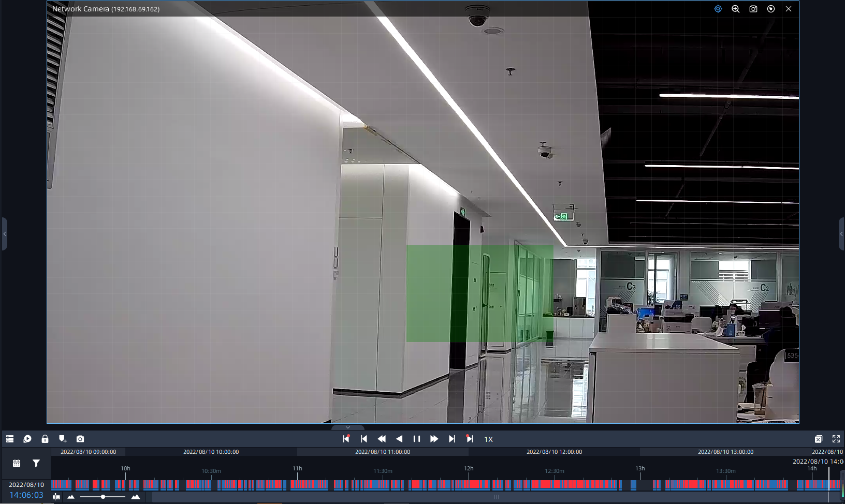
Task: Open the calendar date picker
Action: tap(17, 463)
